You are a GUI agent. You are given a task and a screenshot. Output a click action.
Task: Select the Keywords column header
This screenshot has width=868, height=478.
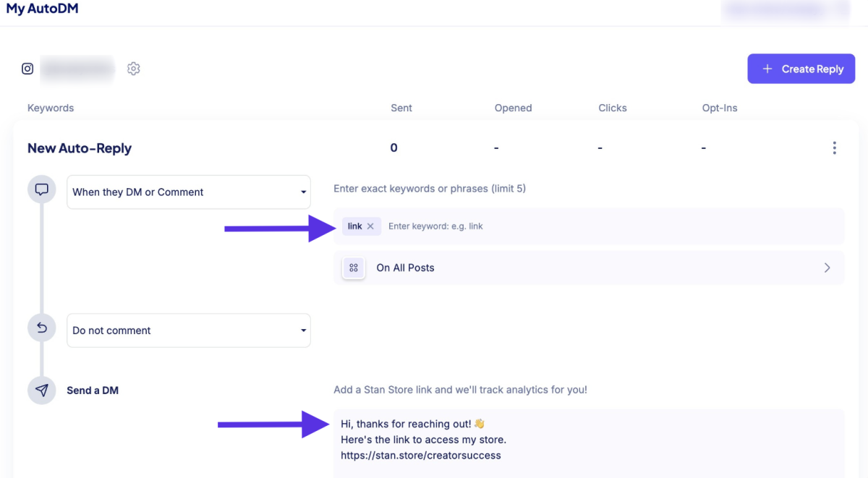(51, 108)
